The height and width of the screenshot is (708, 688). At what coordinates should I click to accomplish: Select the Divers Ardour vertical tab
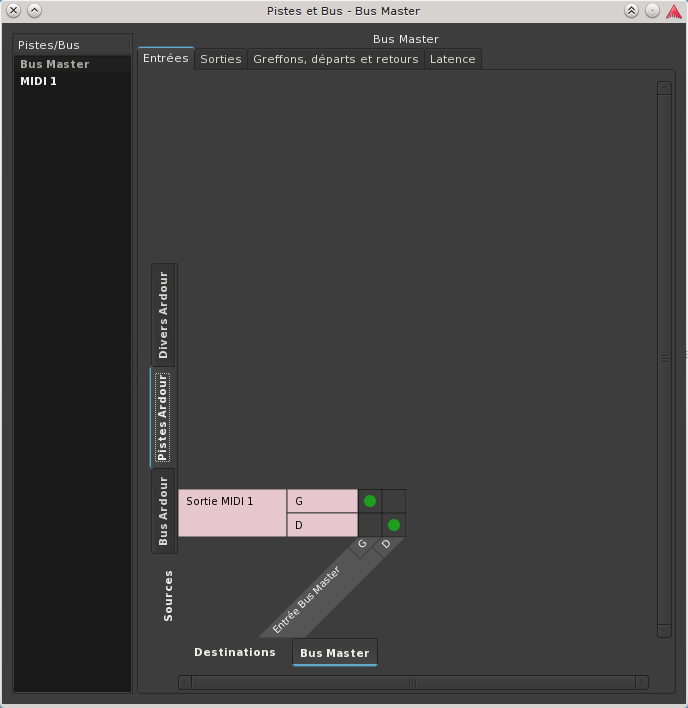163,315
